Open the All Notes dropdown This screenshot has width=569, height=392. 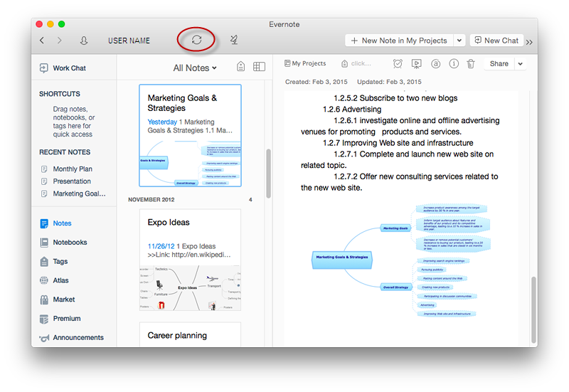click(x=195, y=68)
